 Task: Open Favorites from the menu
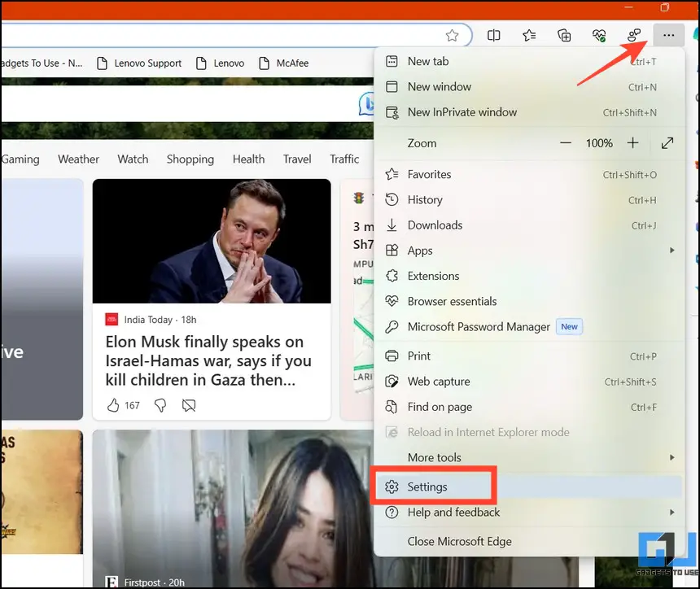(x=529, y=174)
